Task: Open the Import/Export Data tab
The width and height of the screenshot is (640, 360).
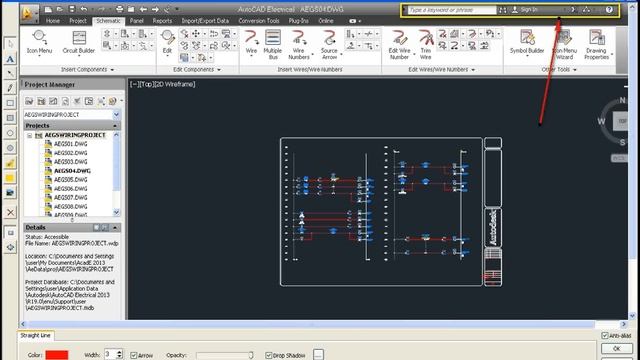Action: pos(205,21)
